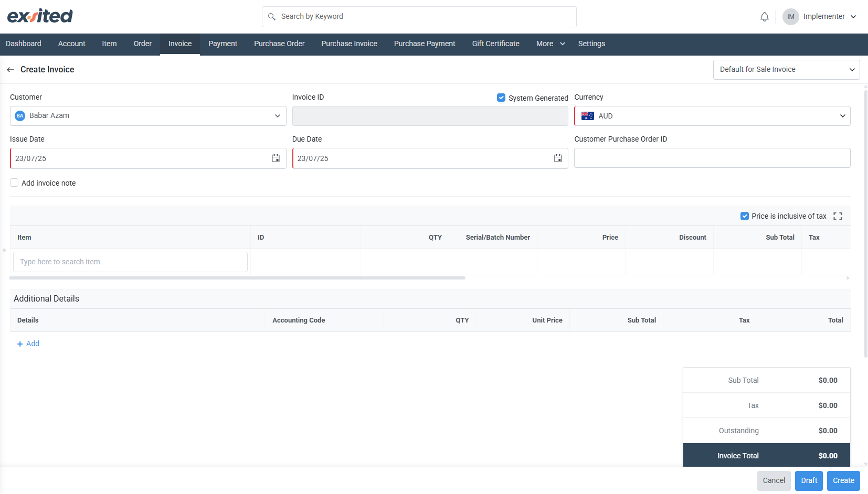Viewport: 868px width, 494px height.
Task: Open the Item tab
Action: (109, 44)
